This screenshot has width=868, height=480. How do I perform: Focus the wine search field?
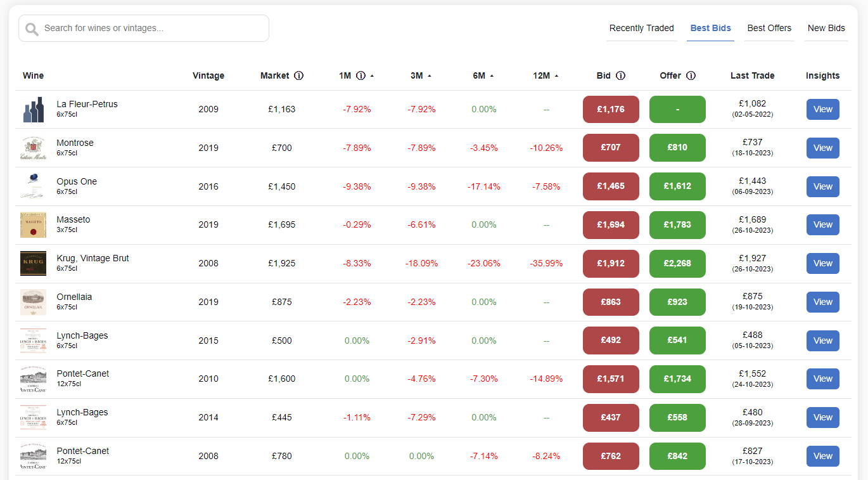tap(144, 29)
